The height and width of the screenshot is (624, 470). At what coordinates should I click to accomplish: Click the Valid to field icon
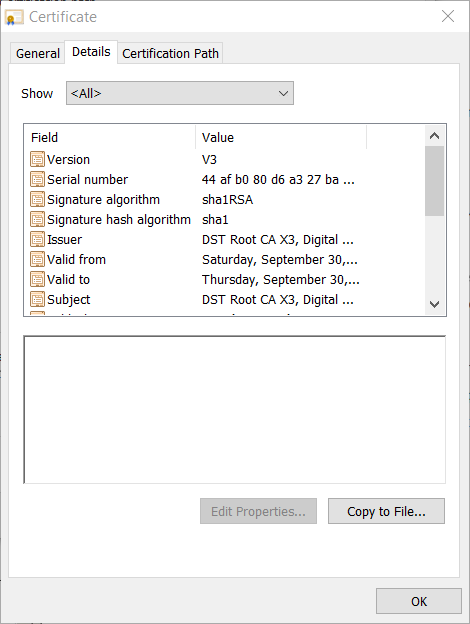point(37,279)
